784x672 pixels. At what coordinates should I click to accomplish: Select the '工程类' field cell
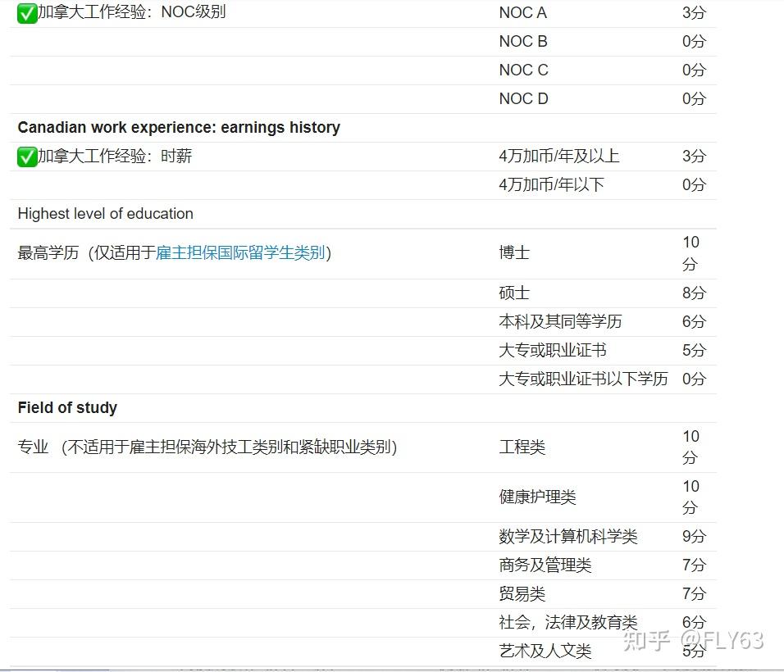(522, 447)
